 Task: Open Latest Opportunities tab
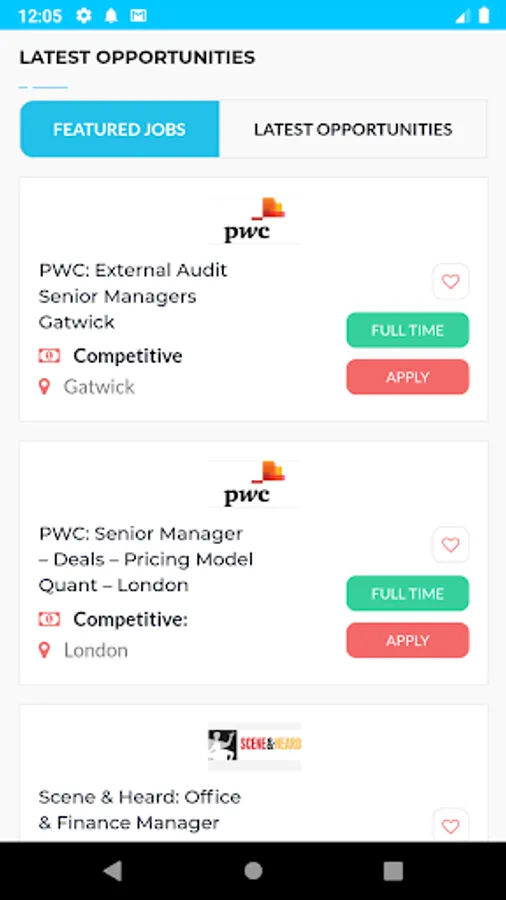click(353, 129)
